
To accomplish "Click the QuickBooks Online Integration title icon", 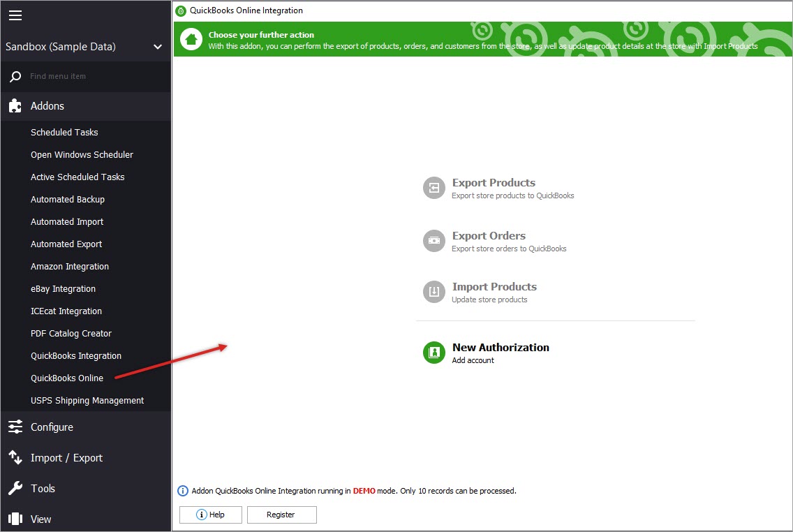I will point(181,10).
